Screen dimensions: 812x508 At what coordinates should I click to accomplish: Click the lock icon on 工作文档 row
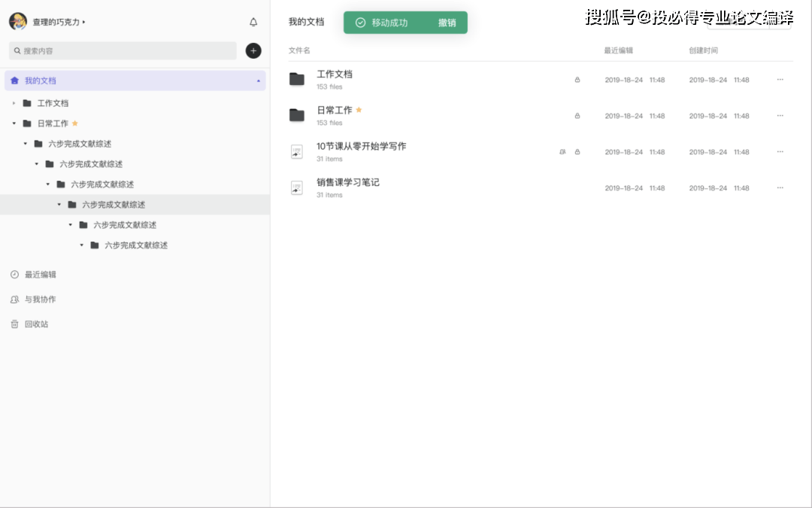point(577,80)
